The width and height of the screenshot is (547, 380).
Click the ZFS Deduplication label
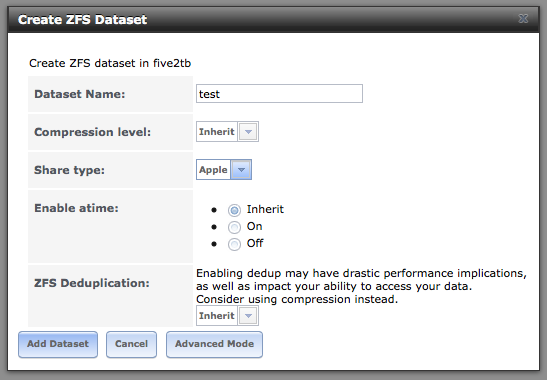(92, 283)
